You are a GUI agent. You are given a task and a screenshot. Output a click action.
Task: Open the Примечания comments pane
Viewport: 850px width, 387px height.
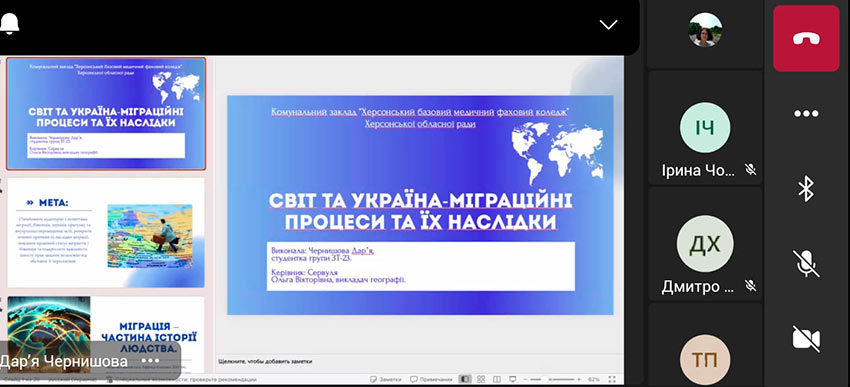(431, 379)
